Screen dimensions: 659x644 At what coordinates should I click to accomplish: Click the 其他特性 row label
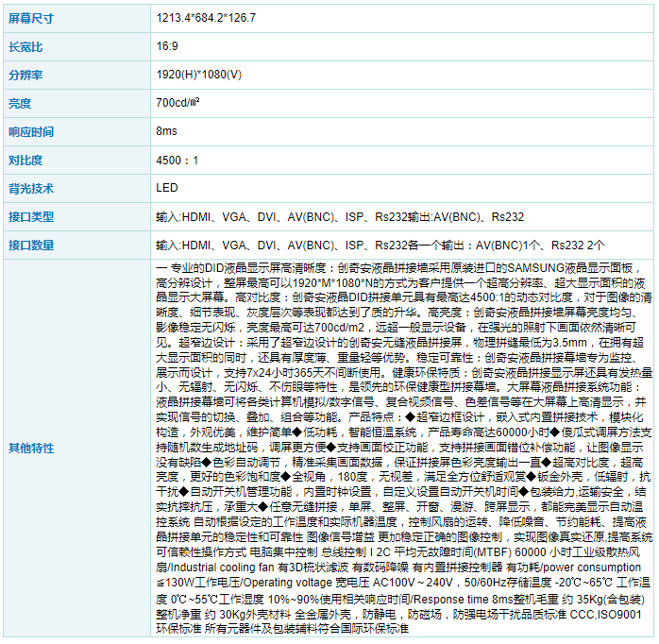[x=31, y=448]
